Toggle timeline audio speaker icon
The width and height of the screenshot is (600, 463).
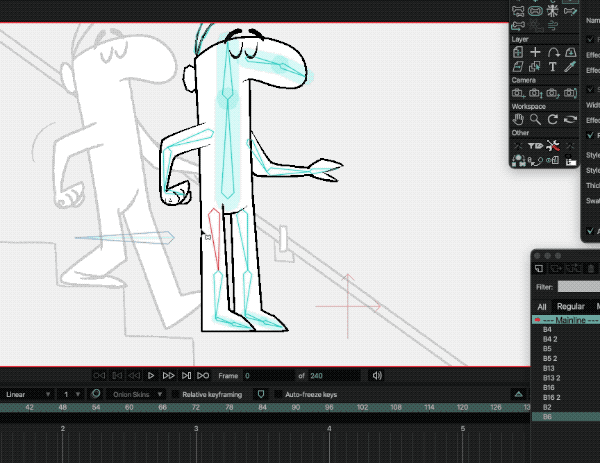(377, 376)
